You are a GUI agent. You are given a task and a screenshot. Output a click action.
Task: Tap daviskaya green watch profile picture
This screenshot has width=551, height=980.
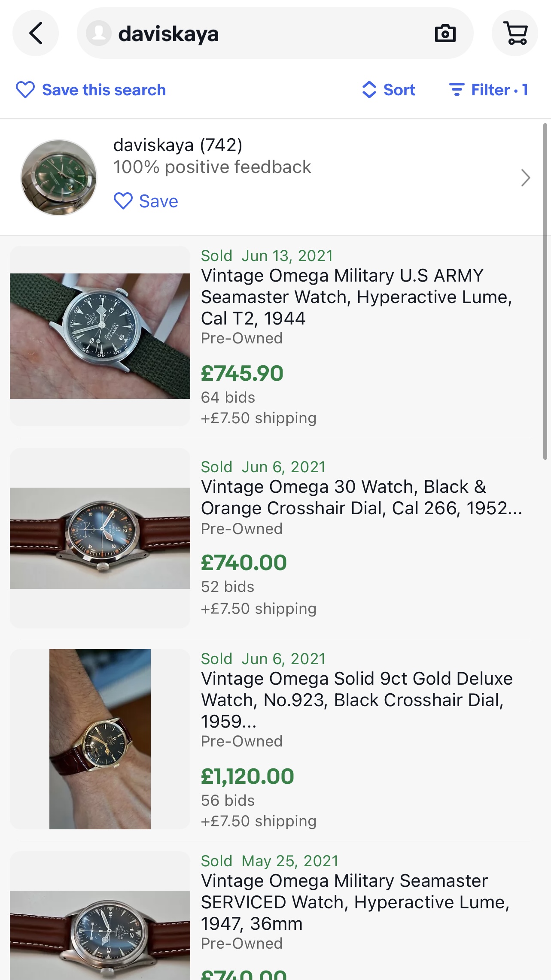pyautogui.click(x=59, y=177)
